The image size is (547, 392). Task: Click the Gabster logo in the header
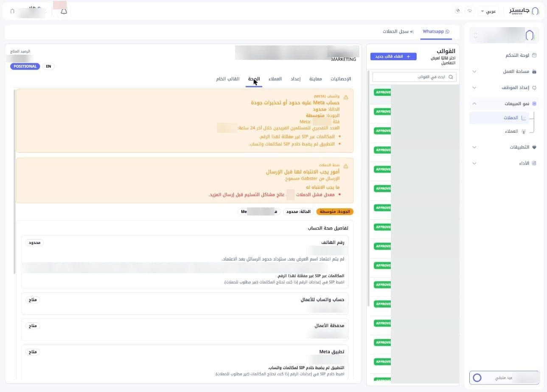[525, 11]
